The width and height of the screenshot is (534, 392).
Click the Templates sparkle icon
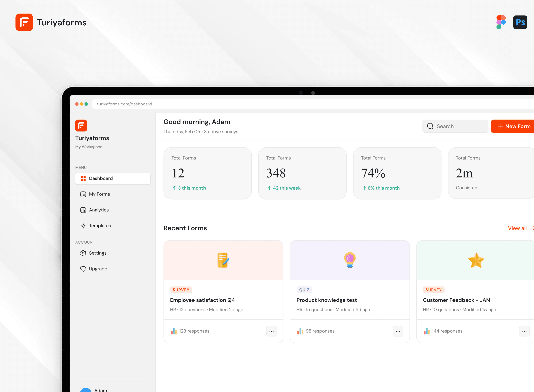[83, 226]
